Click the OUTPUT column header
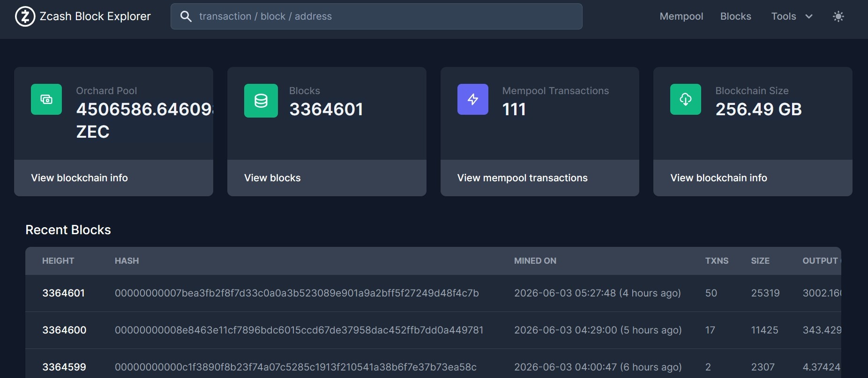 [x=821, y=261]
